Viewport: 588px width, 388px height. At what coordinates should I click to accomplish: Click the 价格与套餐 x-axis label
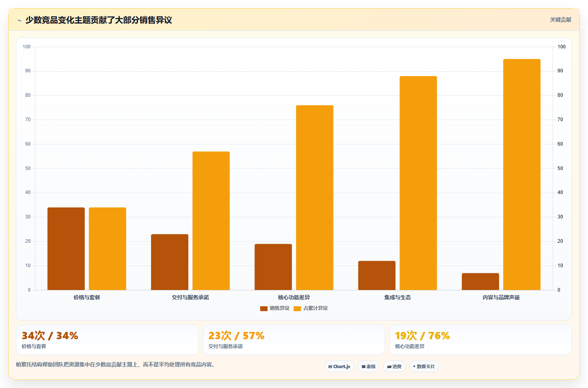coord(87,297)
